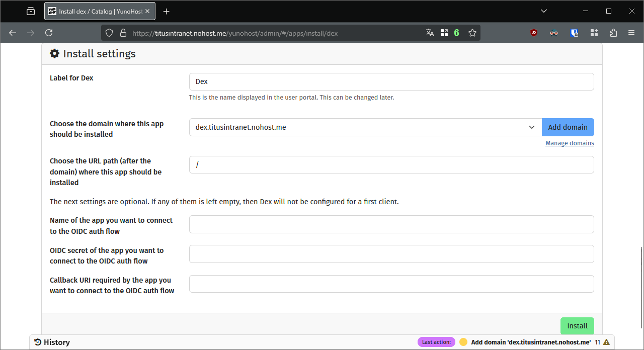Expand the History panel at bottom
This screenshot has width=644, height=350.
coord(52,342)
